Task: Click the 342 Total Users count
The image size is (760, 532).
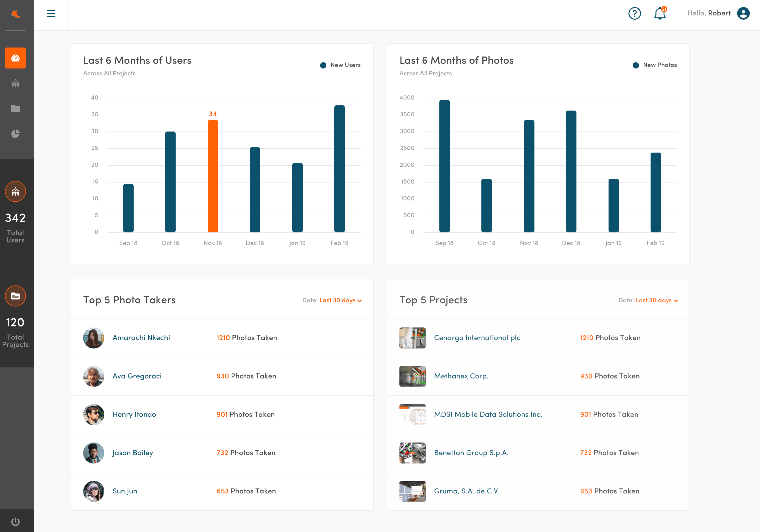Action: tap(16, 218)
